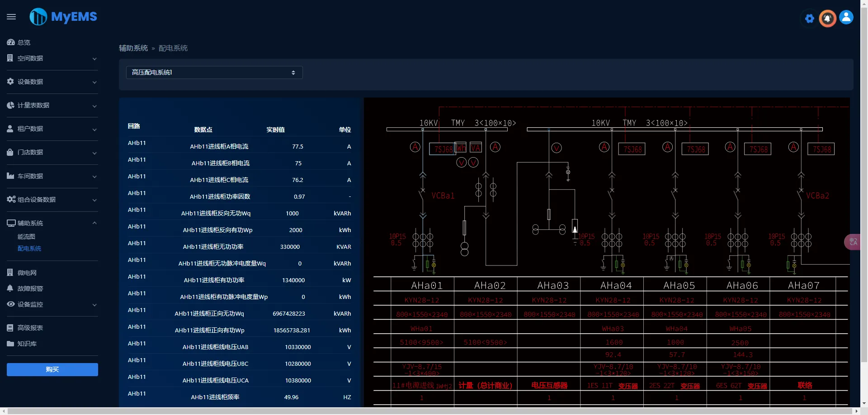
Task: Click the horizontal bottom scrollbar
Action: coord(432,411)
